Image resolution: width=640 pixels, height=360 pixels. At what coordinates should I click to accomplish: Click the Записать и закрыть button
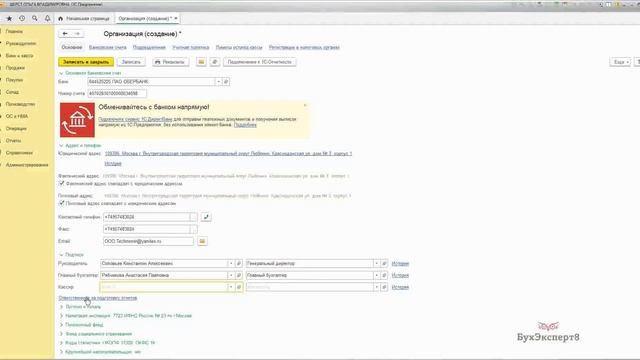pos(86,62)
